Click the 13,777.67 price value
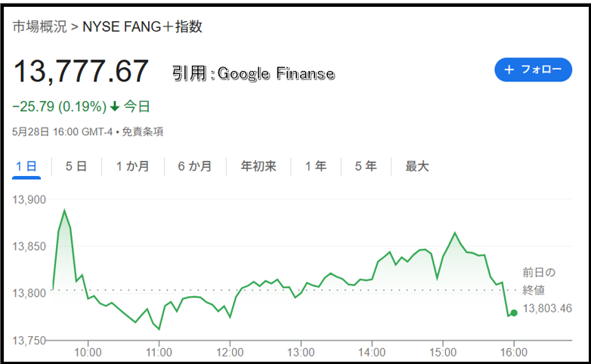 [81, 71]
